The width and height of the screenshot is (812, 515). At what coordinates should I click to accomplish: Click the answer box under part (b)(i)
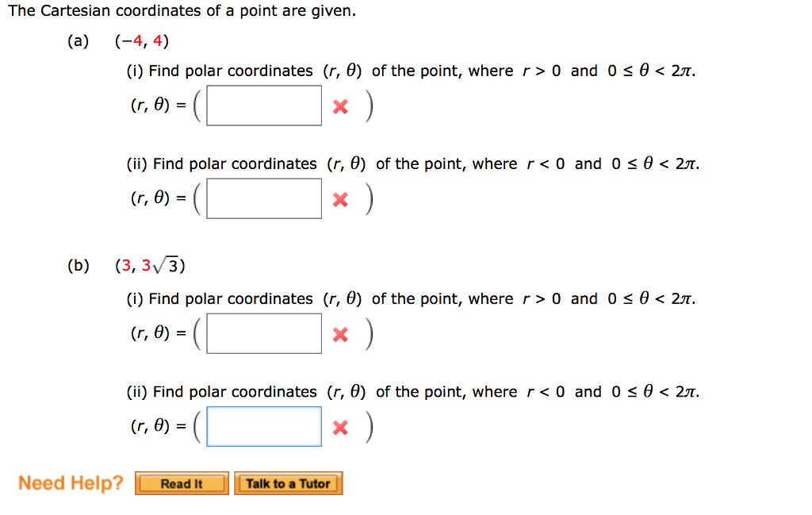point(264,332)
